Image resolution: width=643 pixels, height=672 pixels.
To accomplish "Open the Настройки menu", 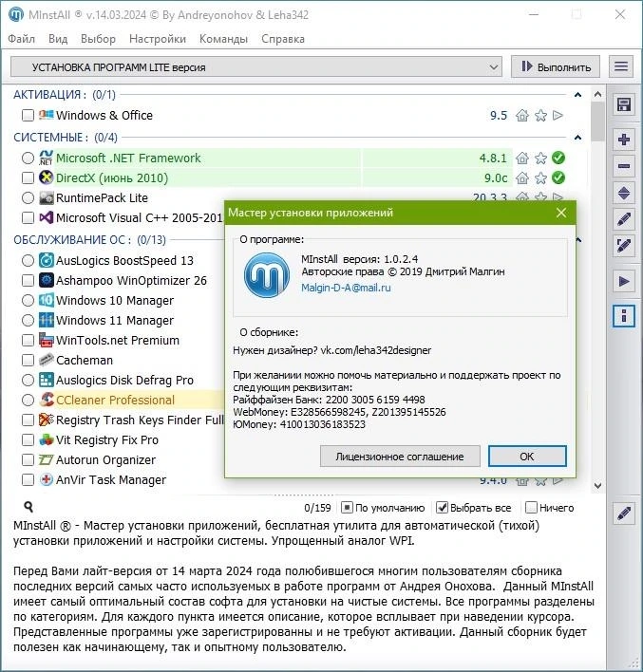I will pyautogui.click(x=158, y=39).
